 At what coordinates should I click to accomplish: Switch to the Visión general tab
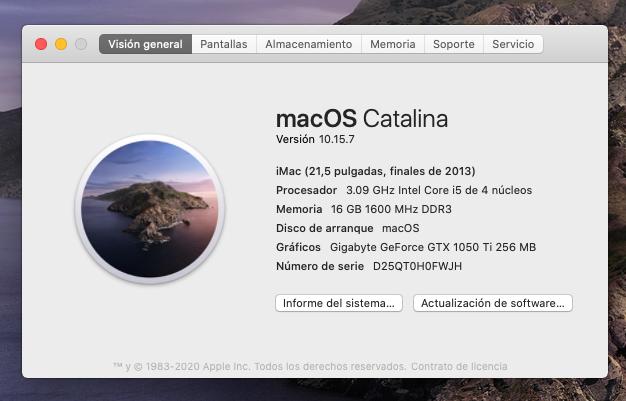[145, 44]
